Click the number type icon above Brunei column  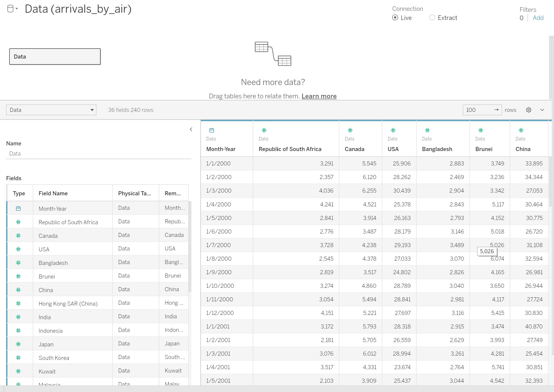tap(481, 130)
